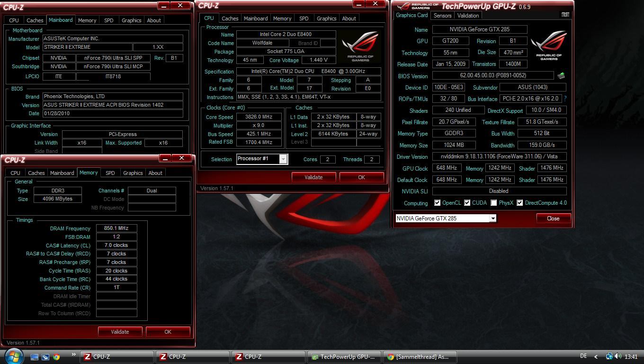Take a GPU-Z screenshot with camera icon
The image size is (644, 364).
pyautogui.click(x=565, y=15)
